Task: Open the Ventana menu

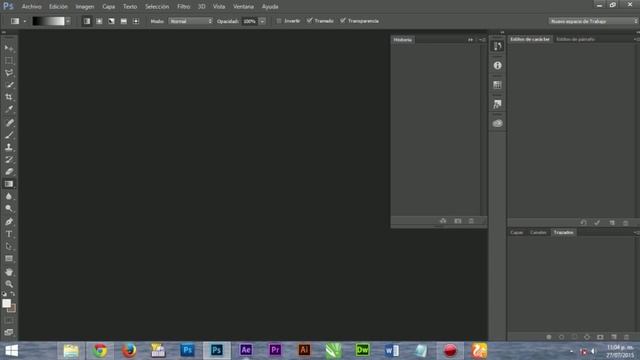Action: click(x=243, y=7)
